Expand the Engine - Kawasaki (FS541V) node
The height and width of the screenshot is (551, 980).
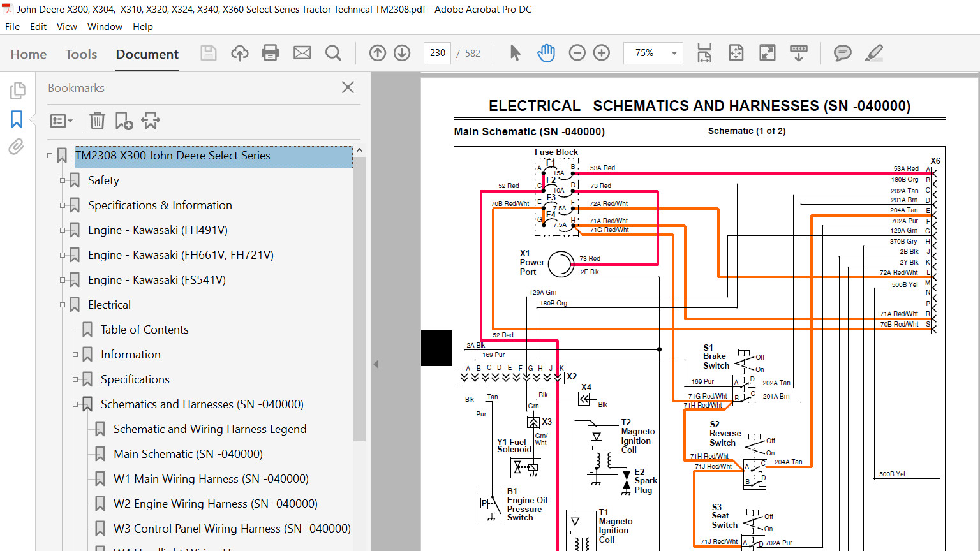[x=63, y=280]
